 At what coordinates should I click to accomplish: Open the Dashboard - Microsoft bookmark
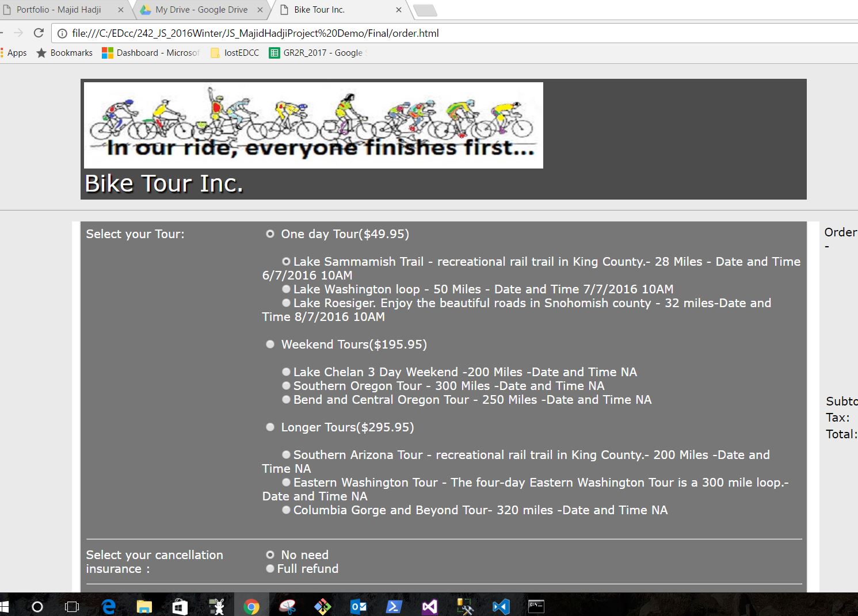151,53
